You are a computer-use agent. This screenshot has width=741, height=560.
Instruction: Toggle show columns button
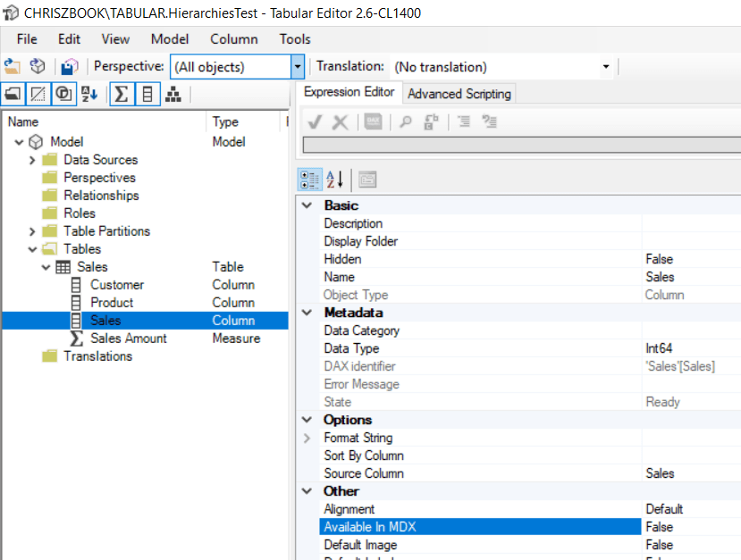tap(147, 94)
